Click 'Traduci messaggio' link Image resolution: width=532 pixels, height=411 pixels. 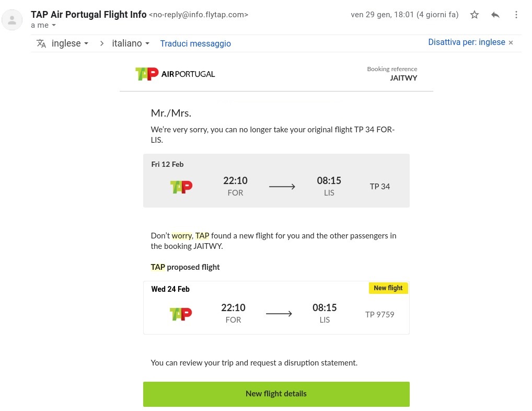tap(195, 43)
